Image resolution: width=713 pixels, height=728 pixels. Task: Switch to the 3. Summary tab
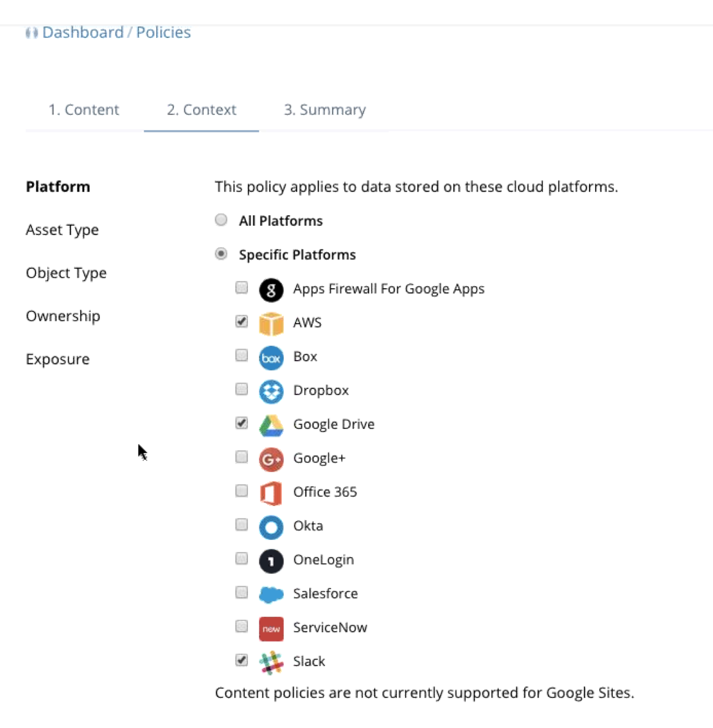(325, 110)
